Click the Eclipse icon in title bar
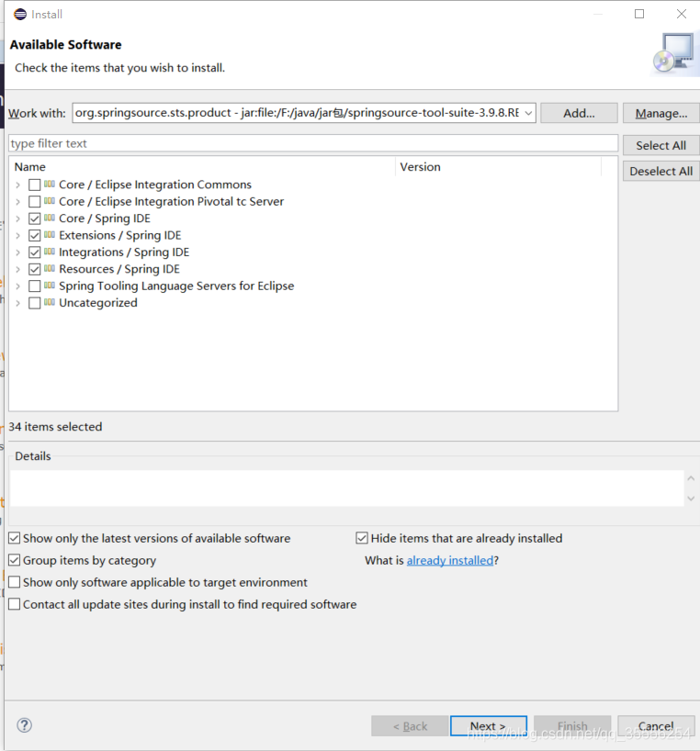 (20, 15)
